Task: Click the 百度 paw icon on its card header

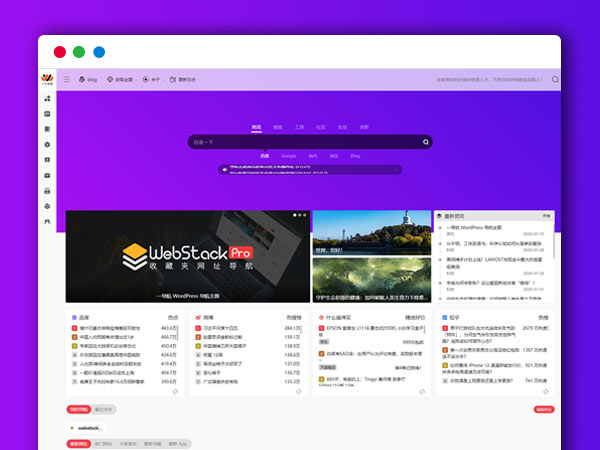Action: pos(74,318)
